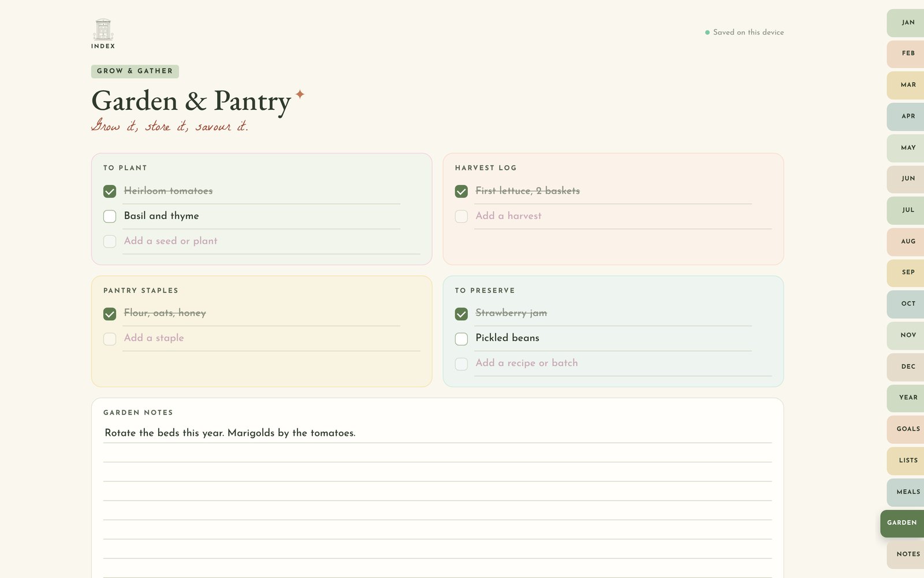This screenshot has width=924, height=578.
Task: Switch to the NOV tab
Action: [906, 335]
